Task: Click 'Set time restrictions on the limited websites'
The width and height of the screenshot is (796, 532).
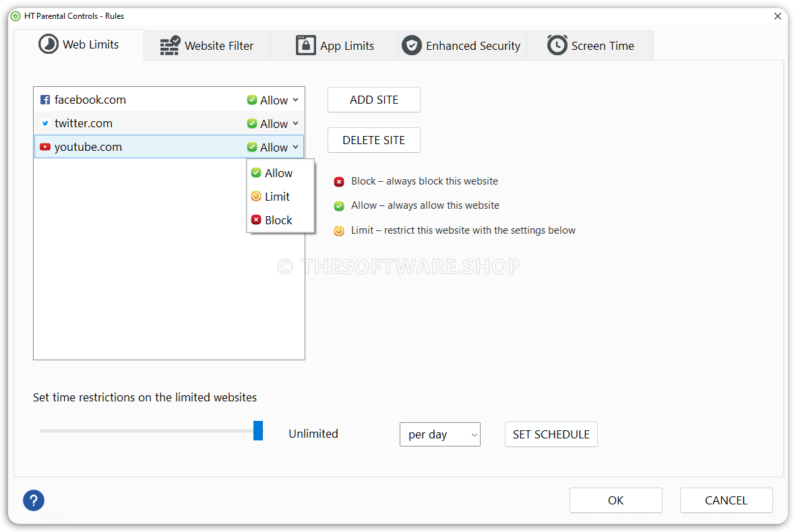Action: tap(145, 397)
